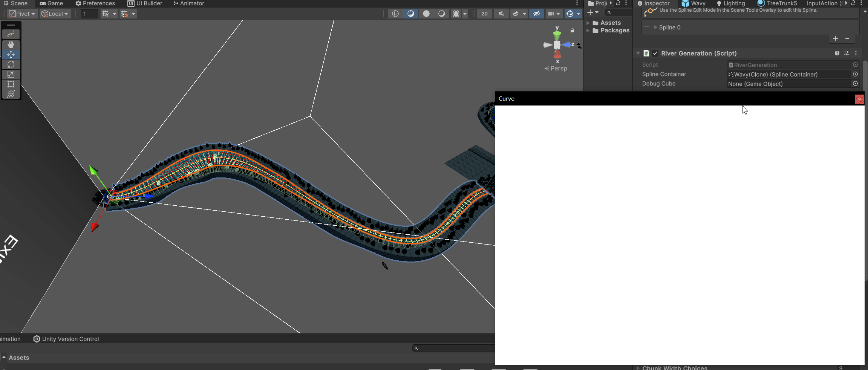868x370 pixels.
Task: Open scene effects dropdown arrow
Action: [x=524, y=14]
